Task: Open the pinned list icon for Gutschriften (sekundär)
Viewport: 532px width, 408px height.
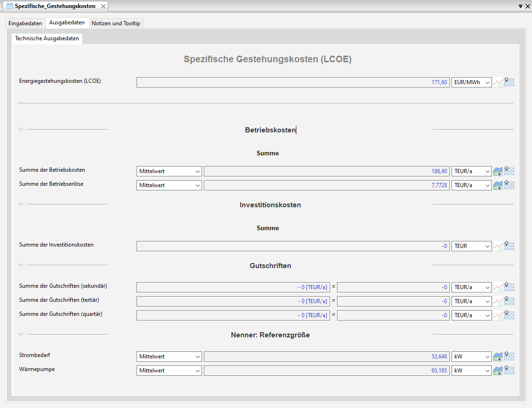Action: (509, 287)
